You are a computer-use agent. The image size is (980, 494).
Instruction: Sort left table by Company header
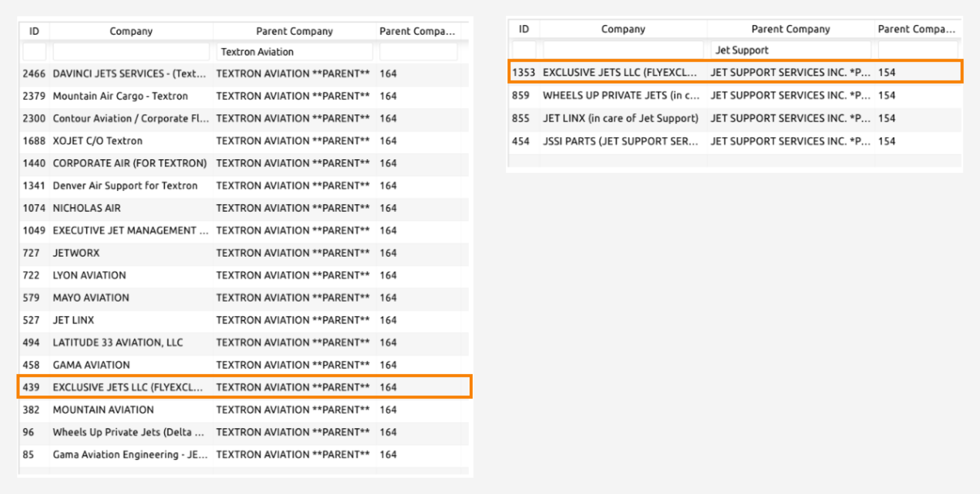[x=131, y=31]
